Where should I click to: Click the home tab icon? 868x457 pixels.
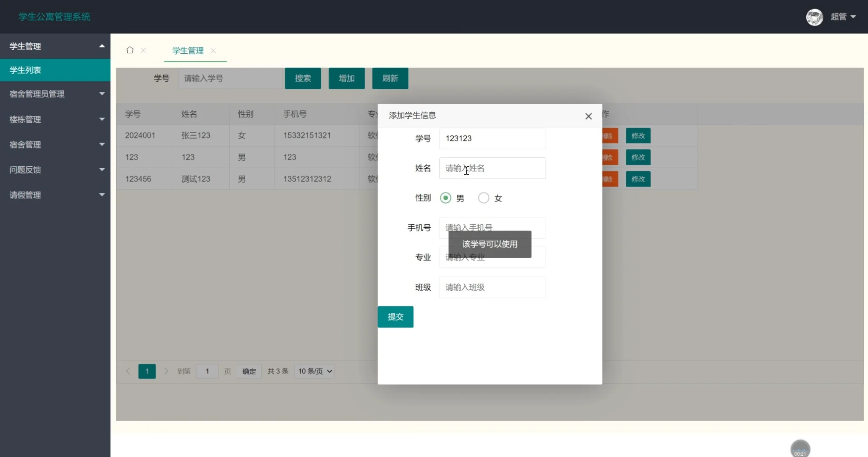point(130,50)
